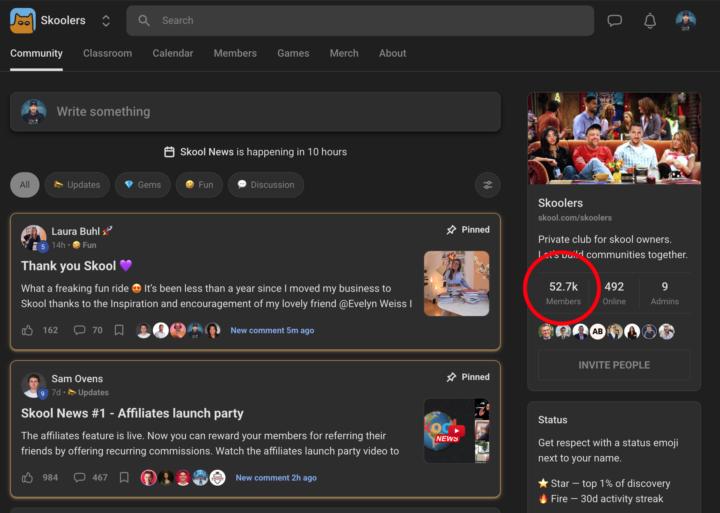Image resolution: width=720 pixels, height=513 pixels.
Task: Click the 52.7k Members count
Action: pyautogui.click(x=563, y=293)
